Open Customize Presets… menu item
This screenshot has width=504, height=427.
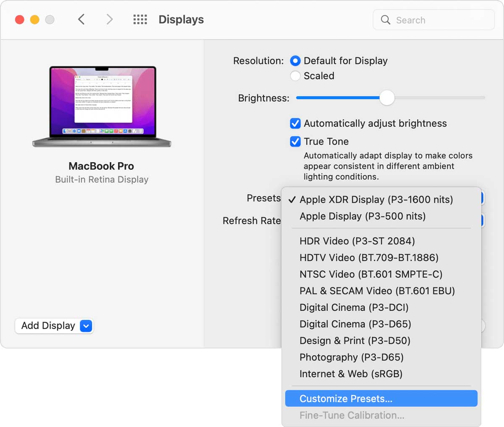click(381, 398)
